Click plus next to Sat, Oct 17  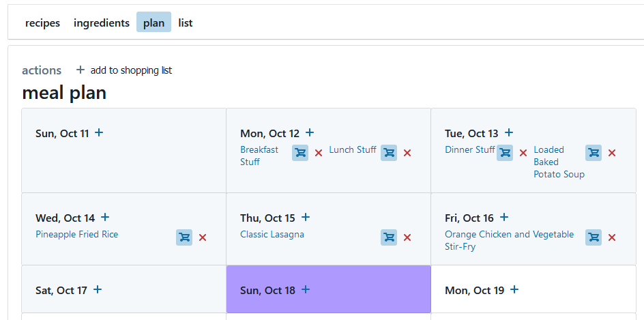tap(98, 290)
